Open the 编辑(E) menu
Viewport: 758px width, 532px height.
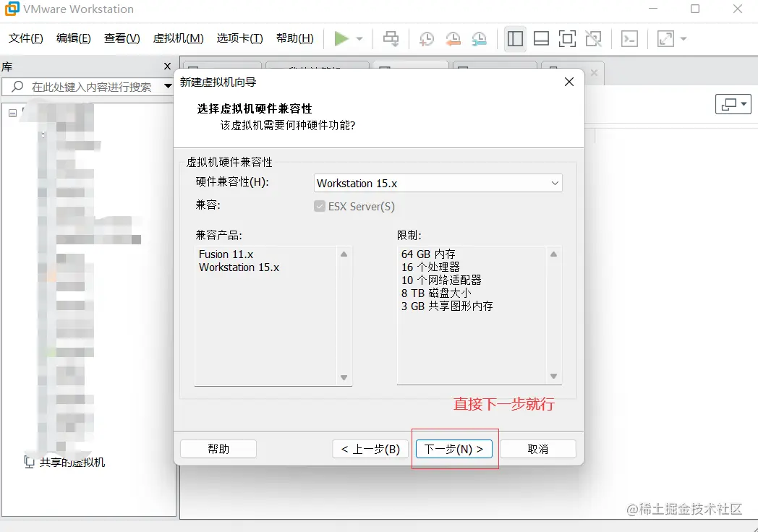pos(74,38)
